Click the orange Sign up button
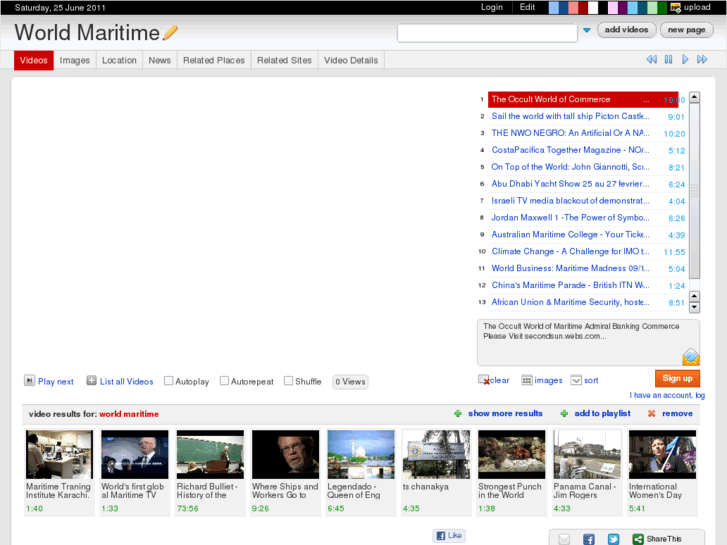 coord(677,378)
